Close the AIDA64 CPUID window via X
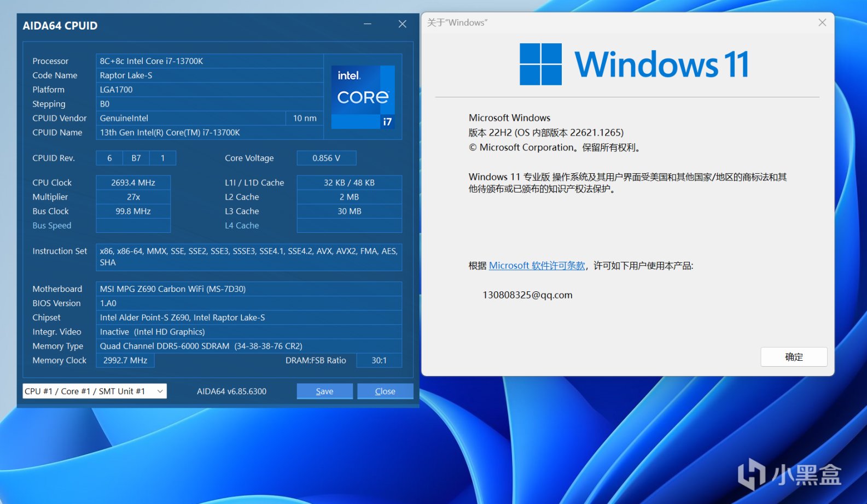Screen dimensions: 867x504 (403, 24)
